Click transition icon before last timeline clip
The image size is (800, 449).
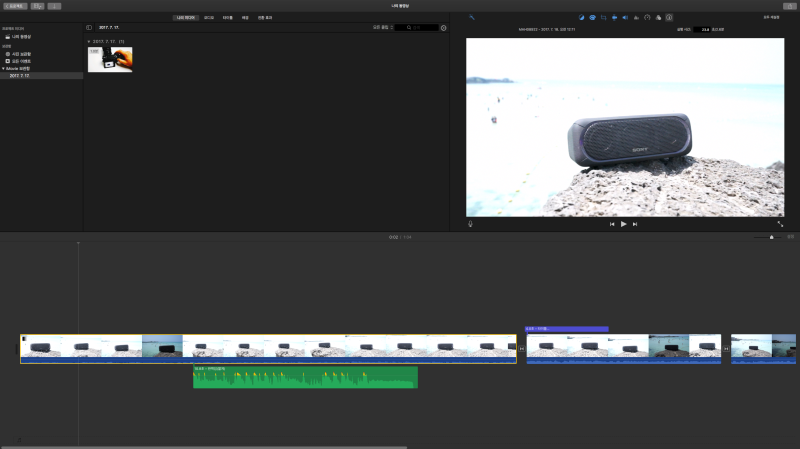point(726,349)
